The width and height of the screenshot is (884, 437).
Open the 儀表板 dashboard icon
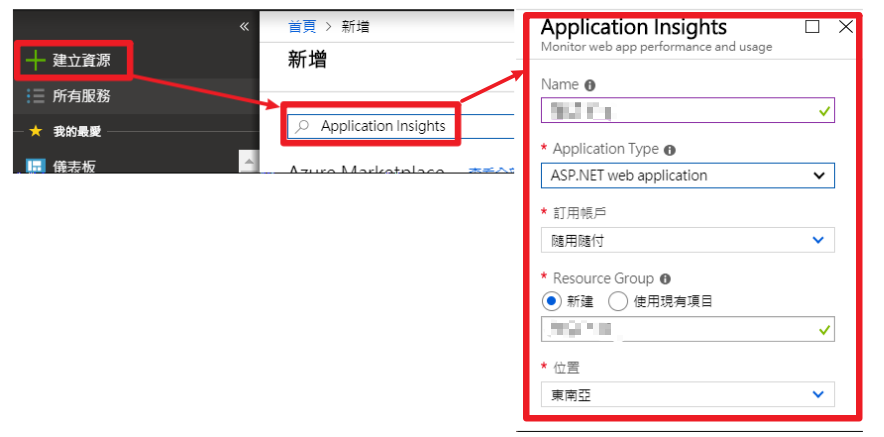[x=36, y=166]
